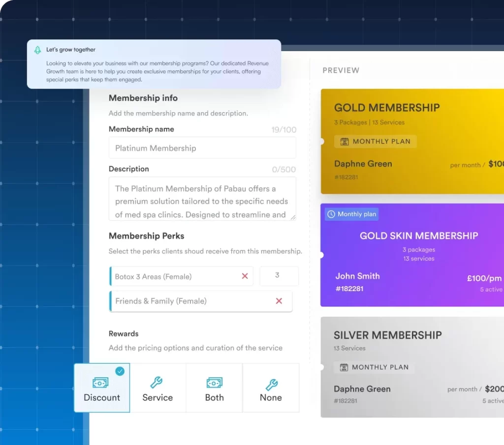Screen dimensions: 504x445
Task: Select the None reward option
Action: coord(271,387)
